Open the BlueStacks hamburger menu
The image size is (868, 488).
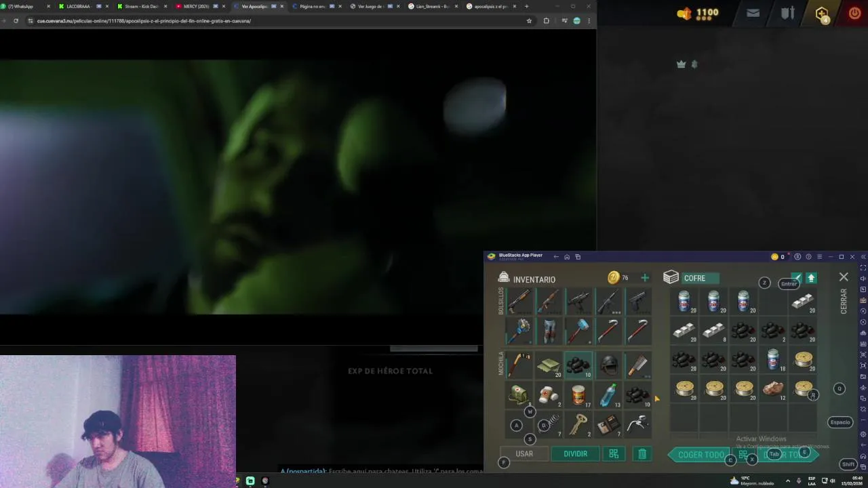819,257
